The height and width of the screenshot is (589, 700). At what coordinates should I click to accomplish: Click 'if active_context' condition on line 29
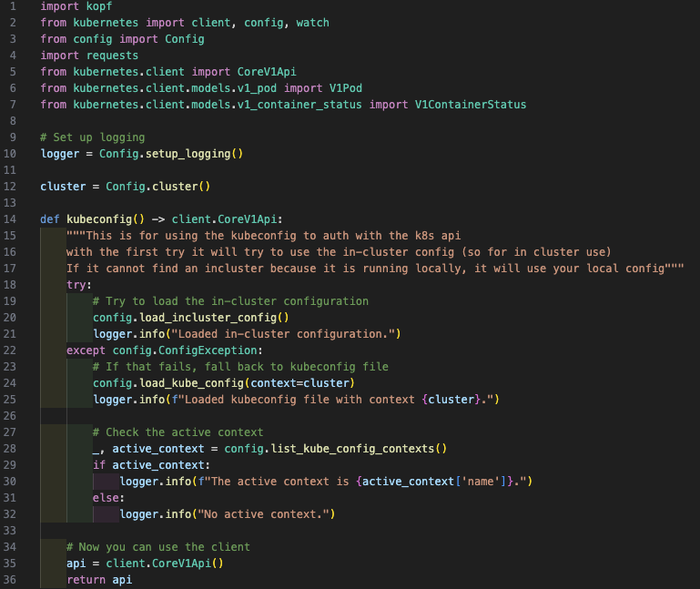(x=148, y=465)
